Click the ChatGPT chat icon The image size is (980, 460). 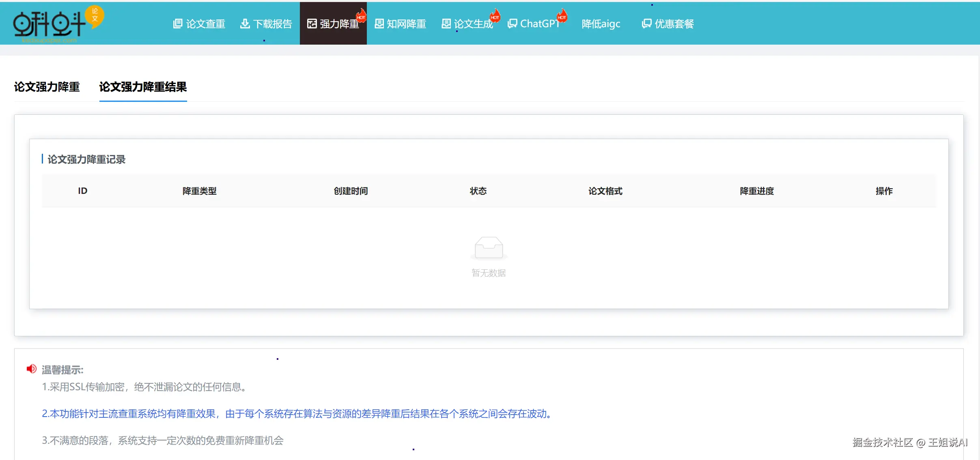pyautogui.click(x=513, y=24)
